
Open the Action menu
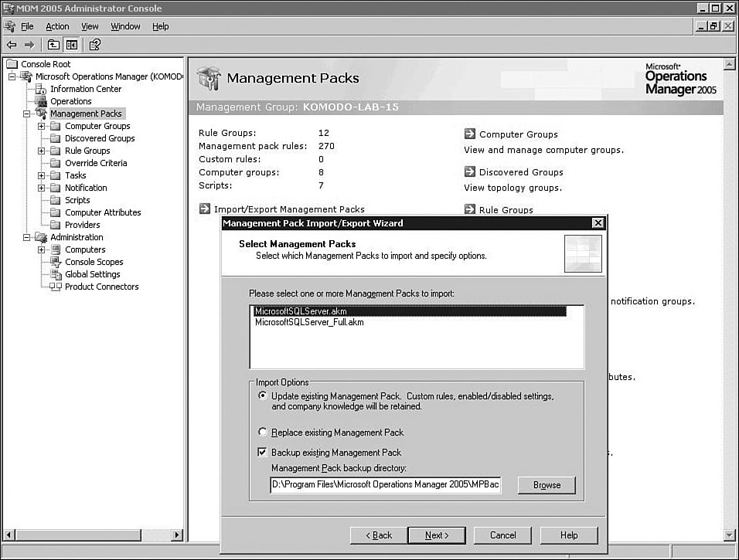(x=57, y=26)
